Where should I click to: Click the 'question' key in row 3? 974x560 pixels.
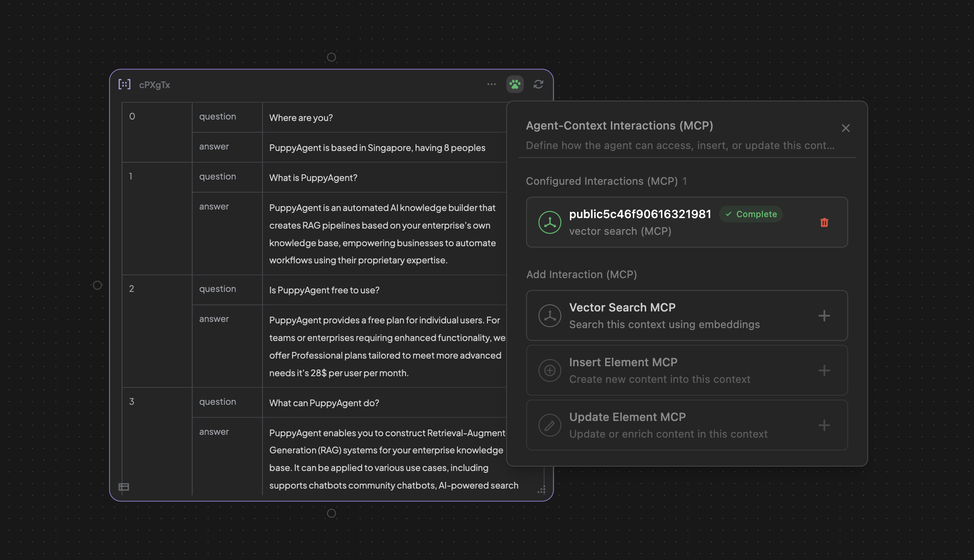(x=217, y=402)
